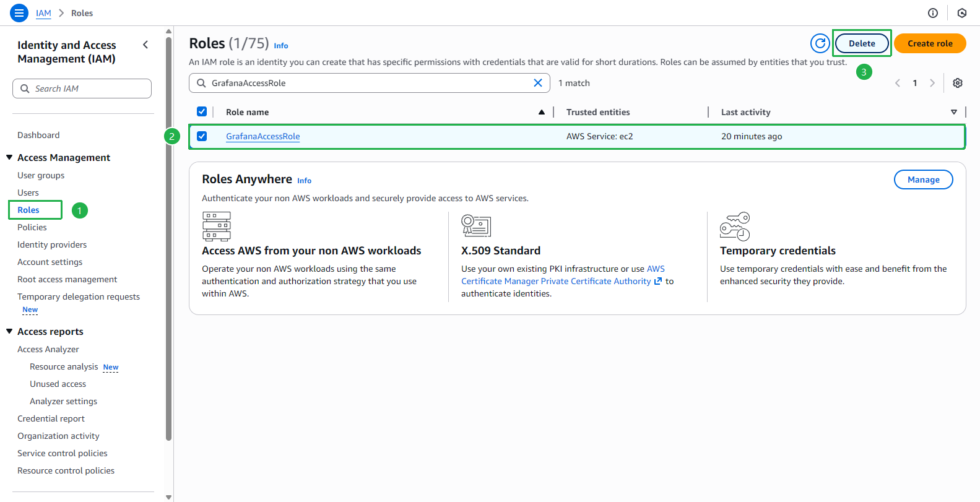The image size is (980, 502).
Task: Open Unused access in the sidebar
Action: click(x=58, y=384)
